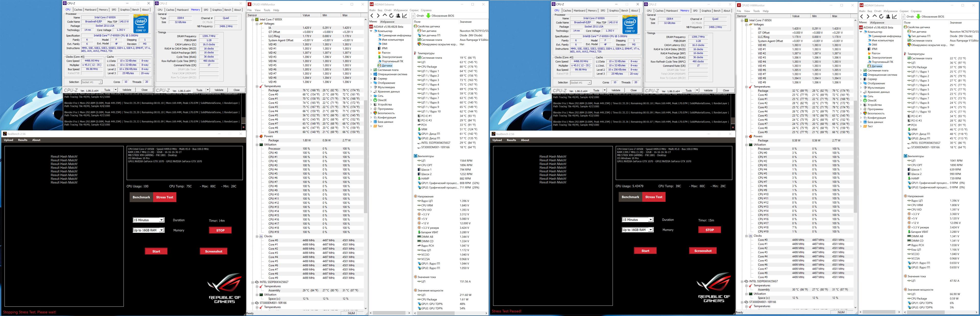
Task: Open Caches tab in leftmost CPU-Z window
Action: [x=78, y=9]
